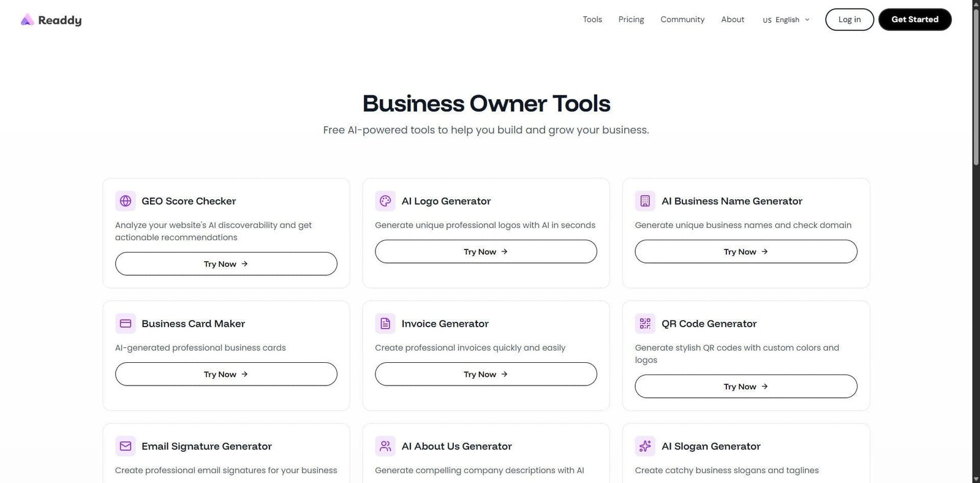Screen dimensions: 980x483
Task: Click 'Create catchy business slogans and taglines'
Action: coord(726,470)
